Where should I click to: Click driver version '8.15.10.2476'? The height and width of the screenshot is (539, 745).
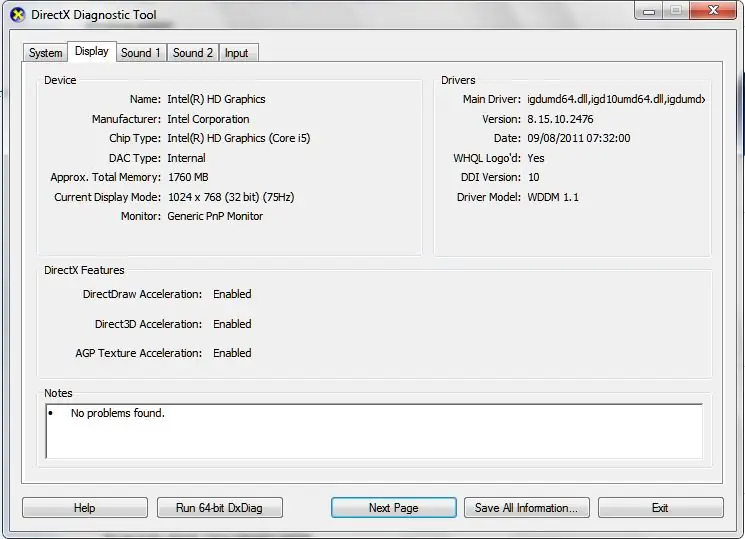[x=560, y=119]
